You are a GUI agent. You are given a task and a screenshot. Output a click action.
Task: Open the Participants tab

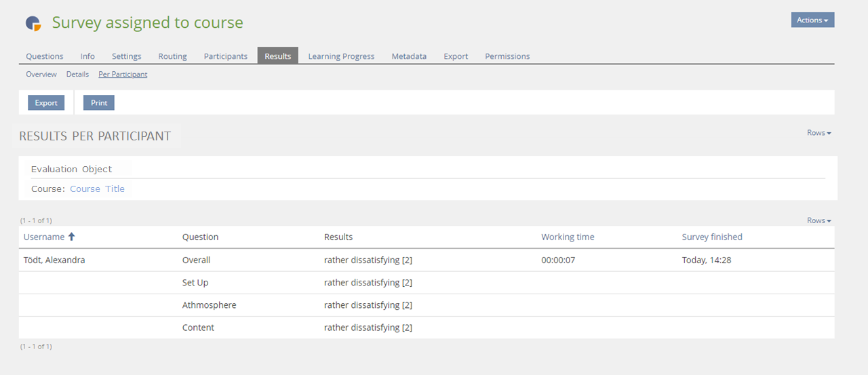click(225, 56)
